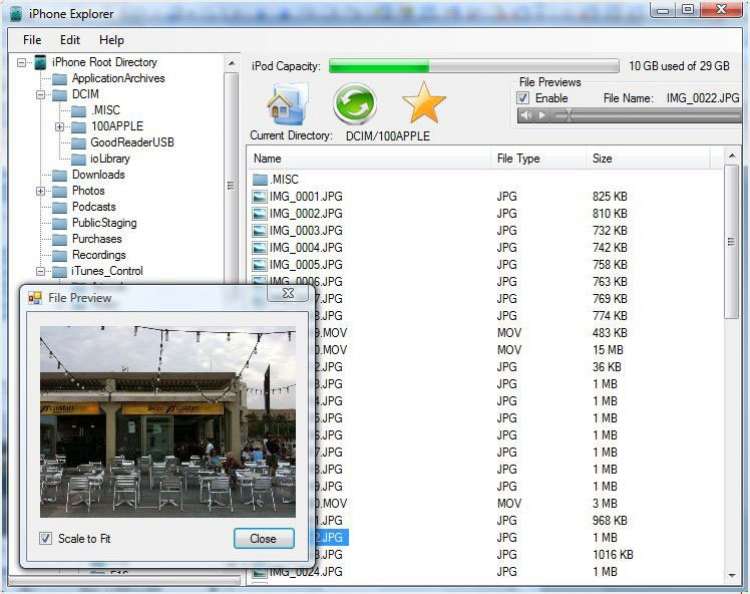Click the preview photo thumbnail
Screen dimensions: 750x594
pos(168,422)
